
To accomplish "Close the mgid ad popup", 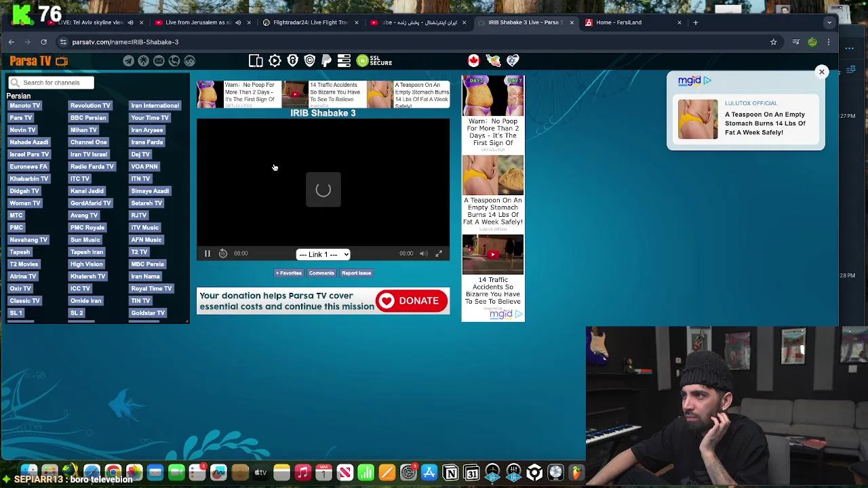I will coord(821,72).
